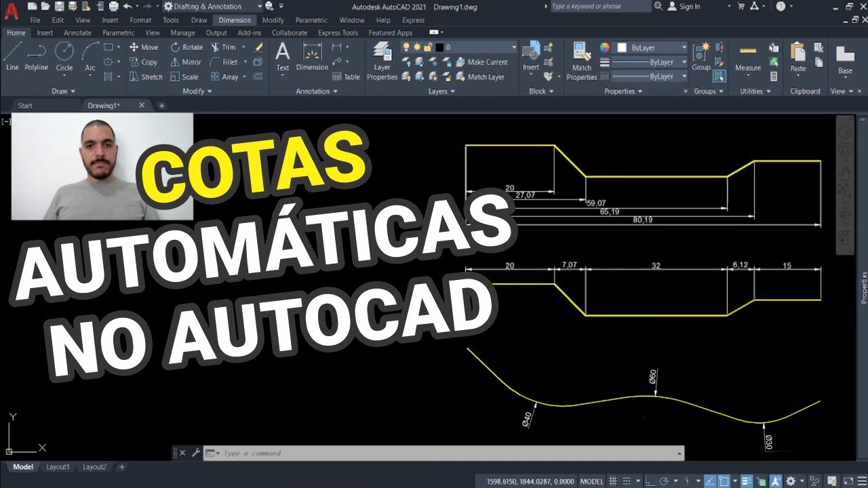Activate the Array command
The height and width of the screenshot is (488, 868).
click(x=224, y=77)
